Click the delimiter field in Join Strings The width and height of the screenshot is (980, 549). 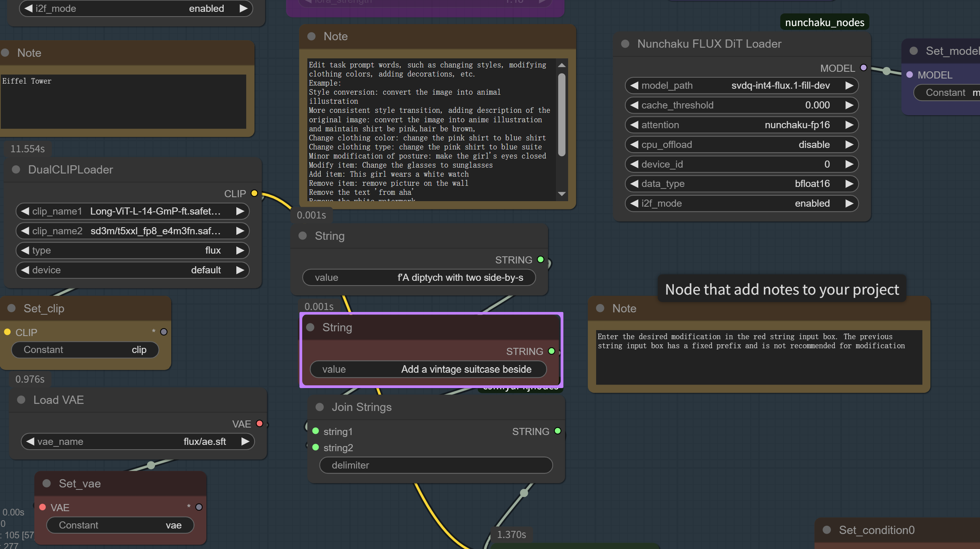point(436,465)
